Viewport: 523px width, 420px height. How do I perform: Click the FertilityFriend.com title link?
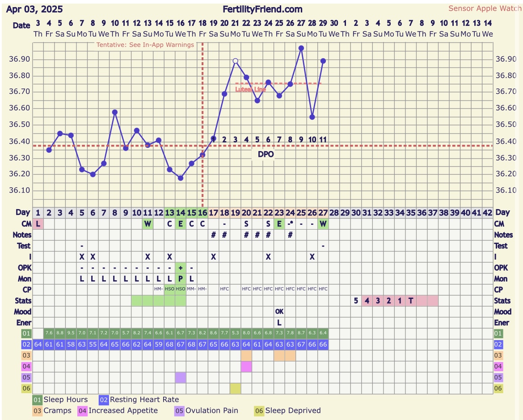262,9
